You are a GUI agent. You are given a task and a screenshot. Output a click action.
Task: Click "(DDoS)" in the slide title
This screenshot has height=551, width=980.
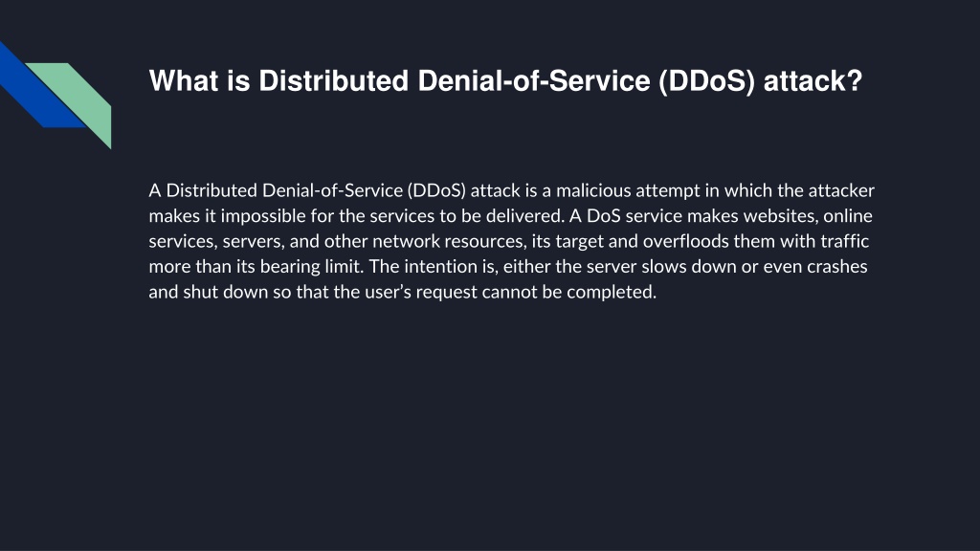point(706,82)
